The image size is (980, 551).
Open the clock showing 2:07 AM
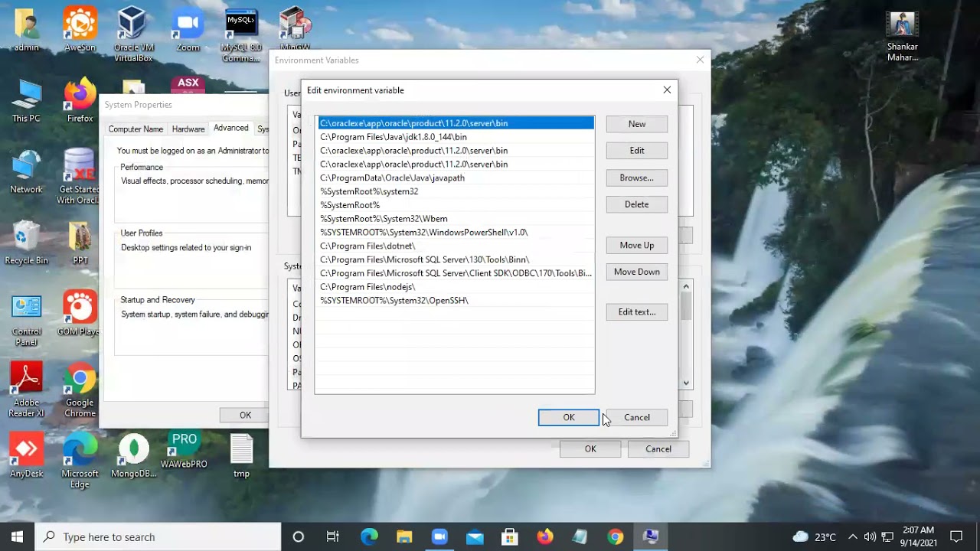pyautogui.click(x=917, y=536)
